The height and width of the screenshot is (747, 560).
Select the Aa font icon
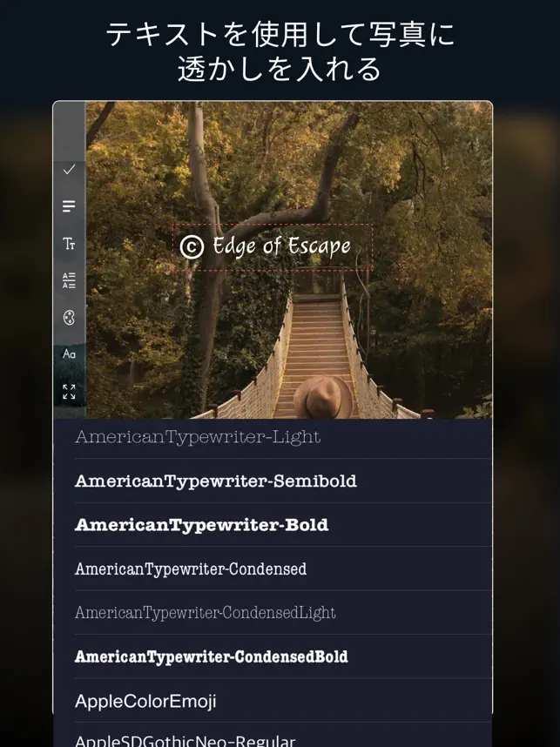69,354
